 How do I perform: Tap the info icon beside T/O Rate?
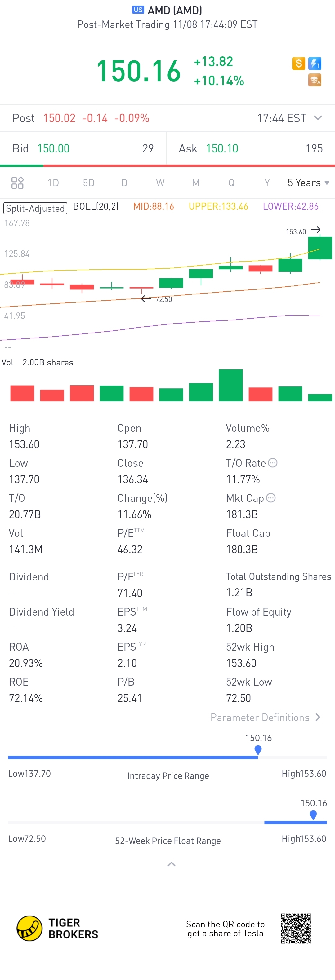pyautogui.click(x=273, y=463)
